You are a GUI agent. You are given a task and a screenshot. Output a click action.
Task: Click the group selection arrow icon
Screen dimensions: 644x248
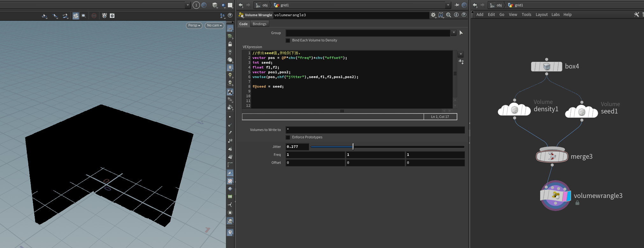pos(461,33)
